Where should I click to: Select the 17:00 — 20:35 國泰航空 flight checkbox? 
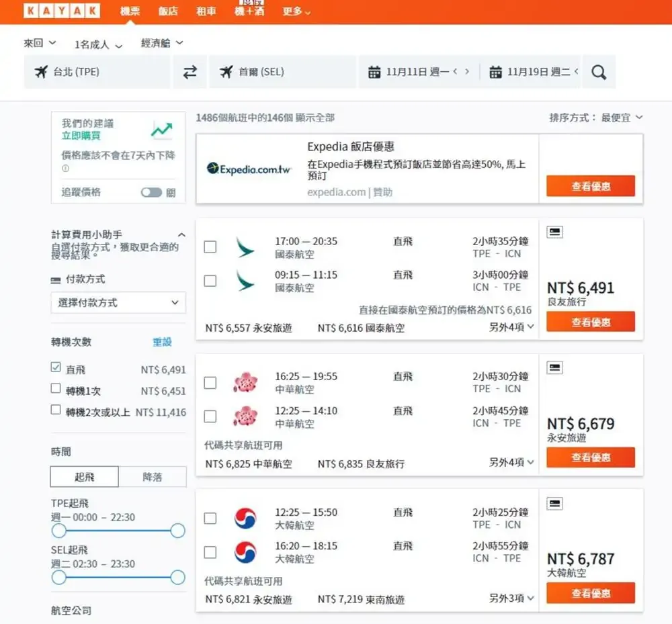point(210,247)
